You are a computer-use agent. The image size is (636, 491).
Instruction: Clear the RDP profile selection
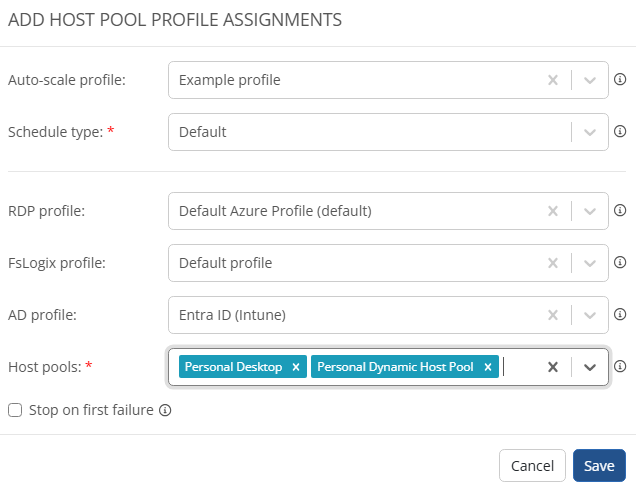pyautogui.click(x=552, y=211)
